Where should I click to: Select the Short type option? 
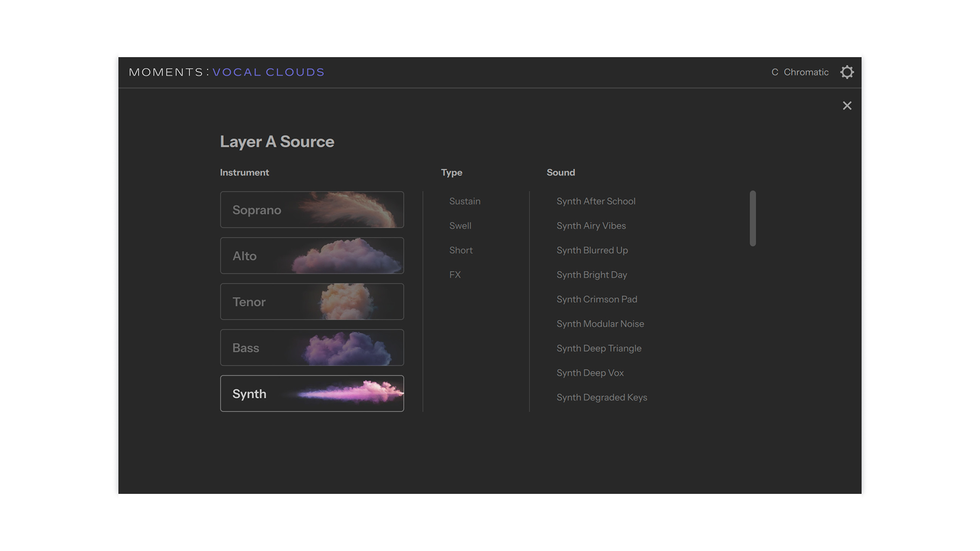(461, 250)
